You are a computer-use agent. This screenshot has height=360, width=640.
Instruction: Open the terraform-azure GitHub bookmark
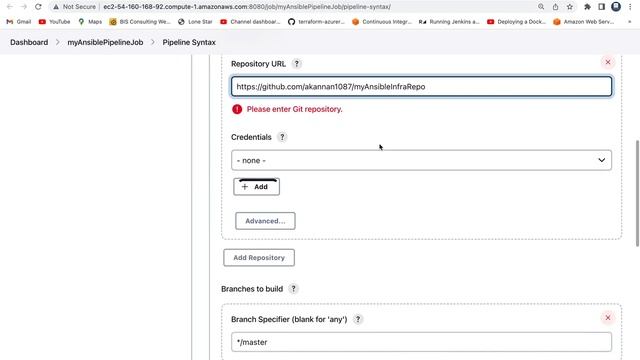pos(316,22)
